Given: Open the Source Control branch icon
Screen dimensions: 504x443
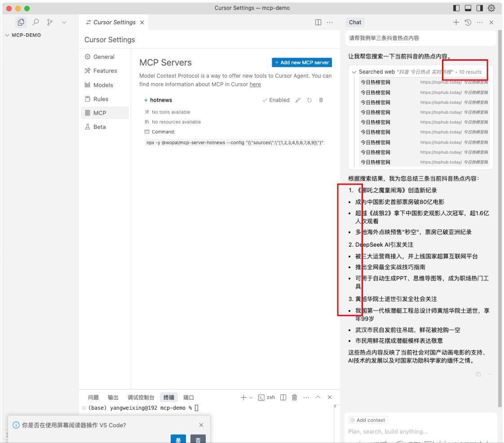Looking at the screenshot, I should tap(49, 22).
